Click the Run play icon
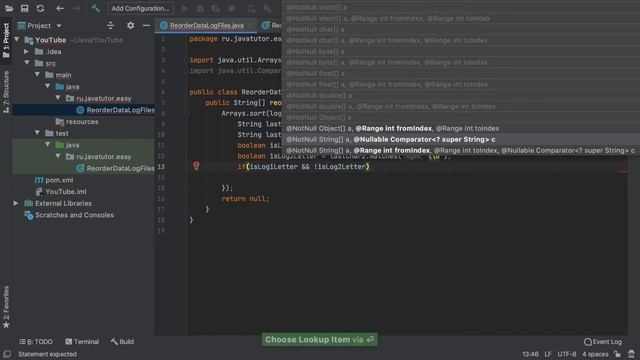This screenshot has height=360, width=640. (184, 8)
